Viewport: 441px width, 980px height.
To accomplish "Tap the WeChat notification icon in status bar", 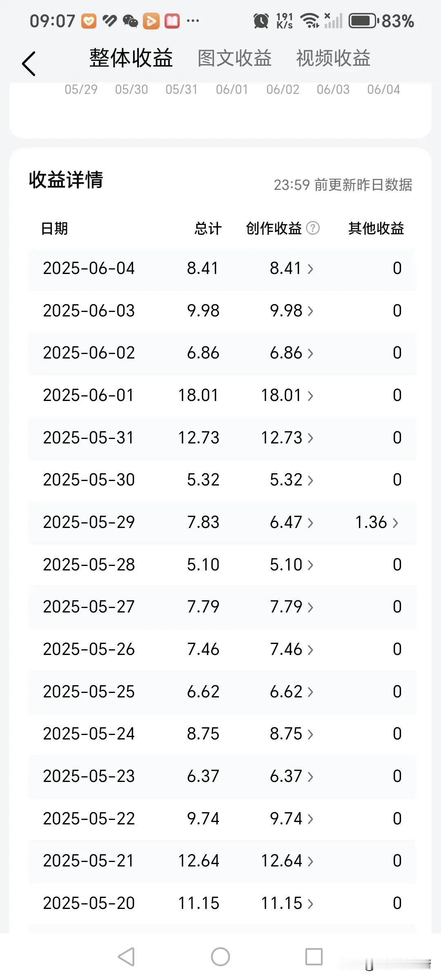I will pos(130,21).
